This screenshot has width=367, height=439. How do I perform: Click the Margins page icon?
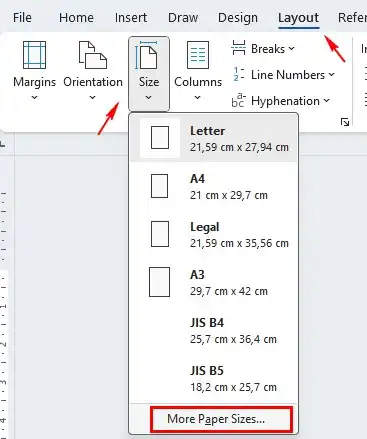coord(34,55)
